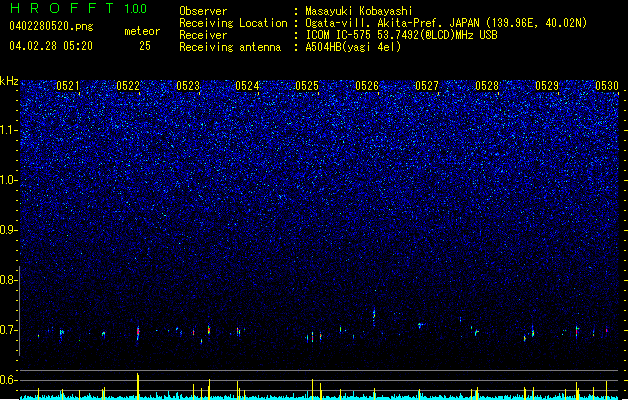Image resolution: width=629 pixels, height=400 pixels.
Task: Click the 0.6 kHz axis label
Action: [x=8, y=380]
